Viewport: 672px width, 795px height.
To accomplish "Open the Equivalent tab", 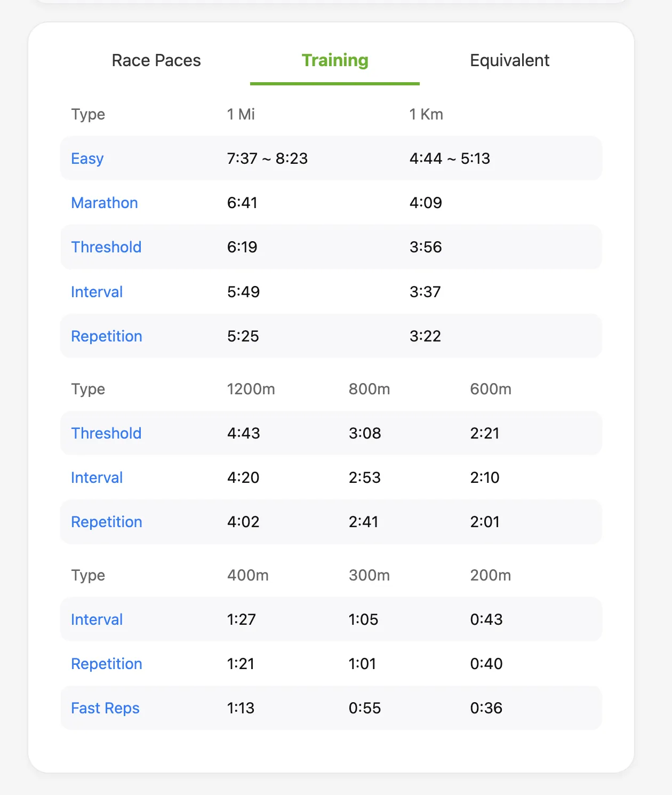I will (x=509, y=61).
